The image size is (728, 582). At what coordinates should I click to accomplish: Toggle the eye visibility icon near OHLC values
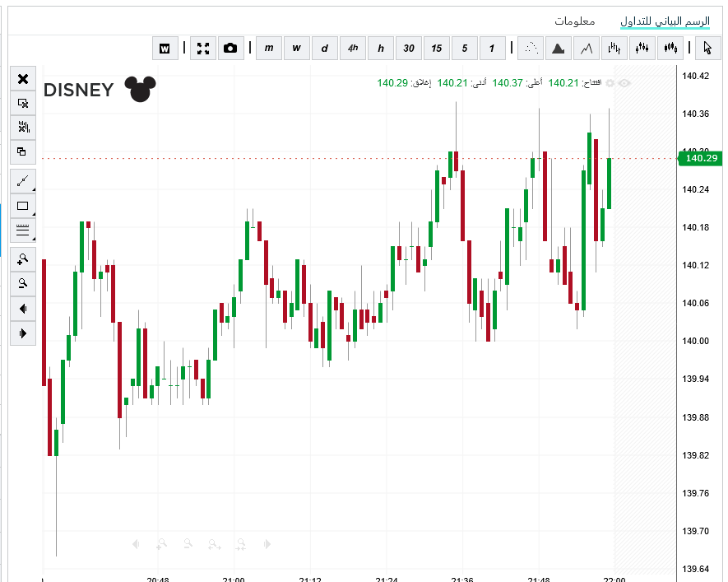(x=624, y=83)
